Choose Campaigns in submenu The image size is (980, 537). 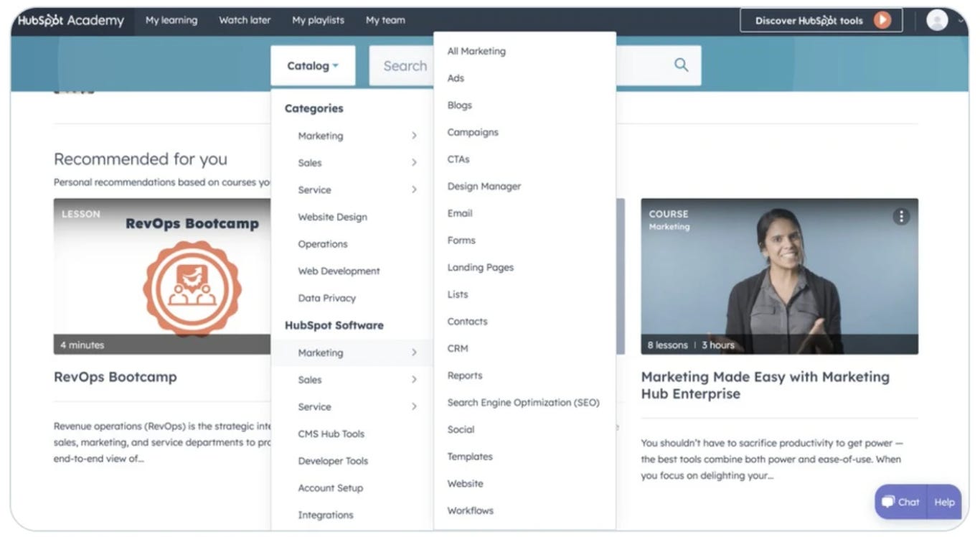coord(473,132)
